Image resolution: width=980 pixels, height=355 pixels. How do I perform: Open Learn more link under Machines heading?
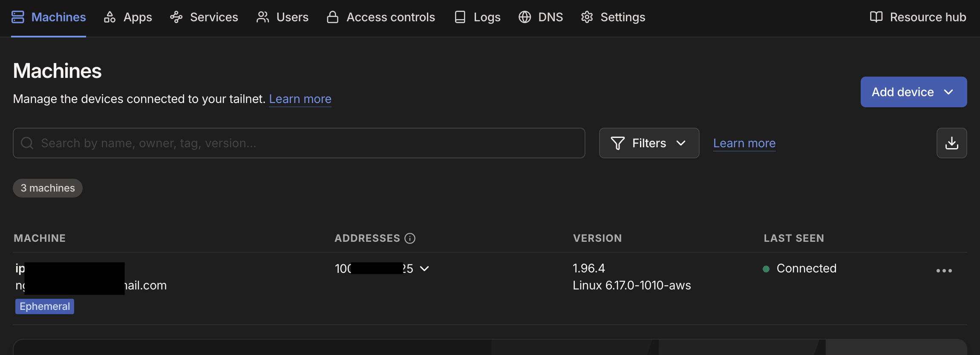click(300, 99)
